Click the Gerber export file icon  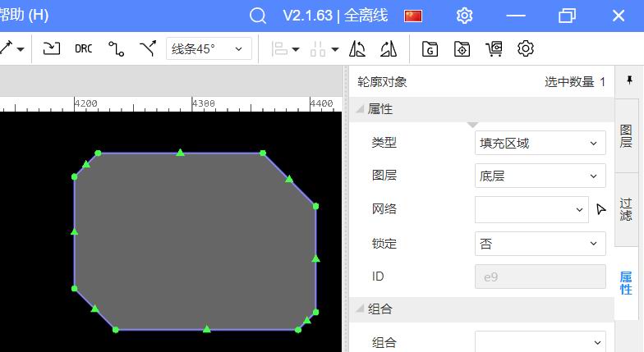point(430,48)
